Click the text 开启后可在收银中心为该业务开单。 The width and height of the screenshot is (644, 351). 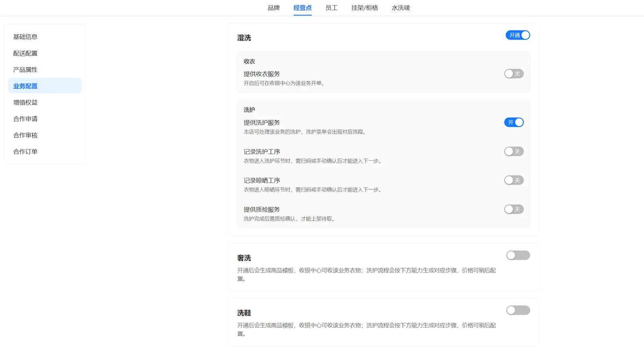click(285, 83)
